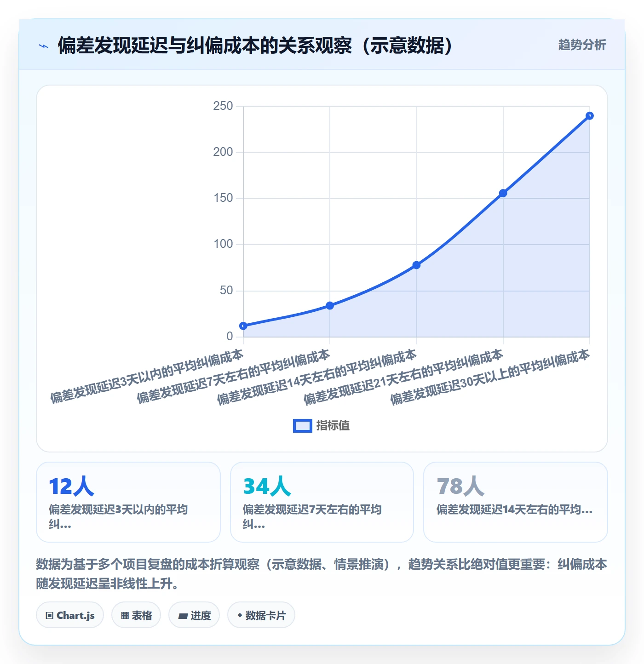
Task: Toggle the 指标值 legend swatch
Action: tap(303, 426)
